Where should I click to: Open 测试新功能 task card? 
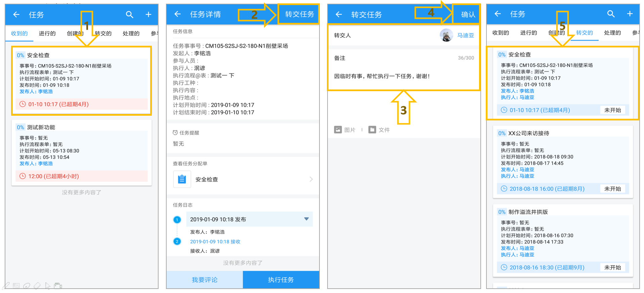click(82, 153)
